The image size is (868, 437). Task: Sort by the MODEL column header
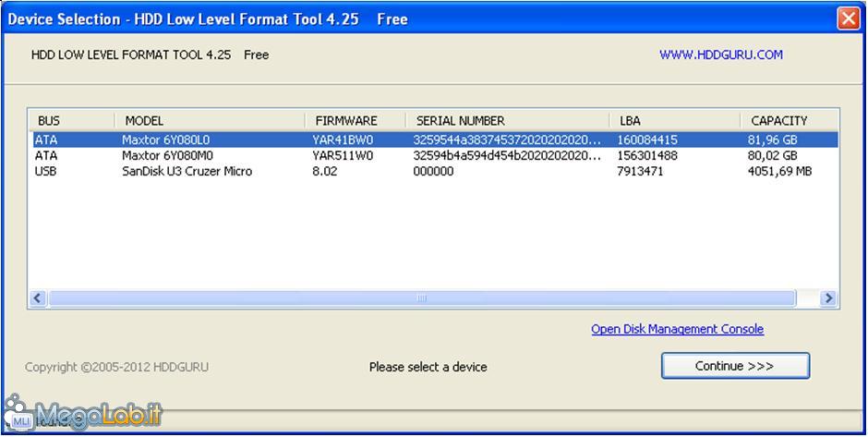pyautogui.click(x=210, y=121)
